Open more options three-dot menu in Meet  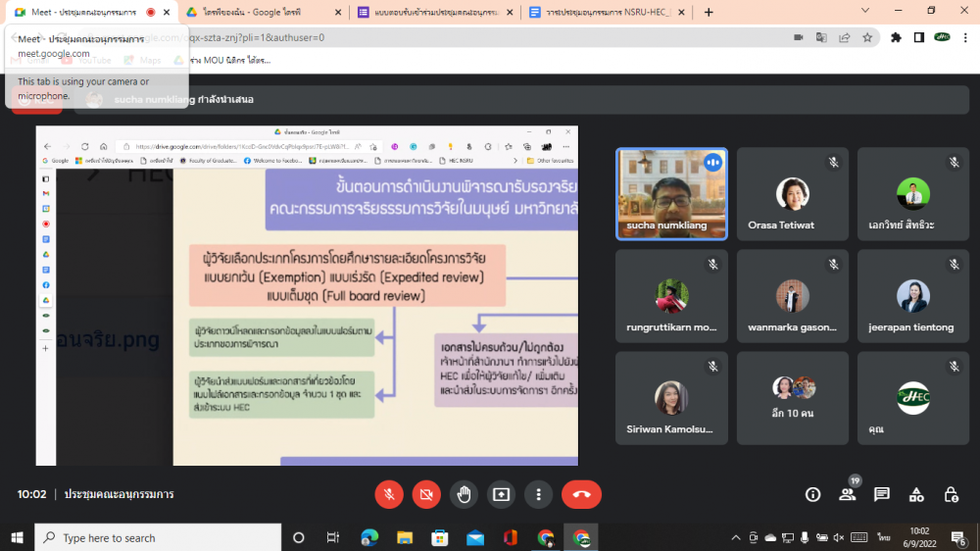pos(538,494)
